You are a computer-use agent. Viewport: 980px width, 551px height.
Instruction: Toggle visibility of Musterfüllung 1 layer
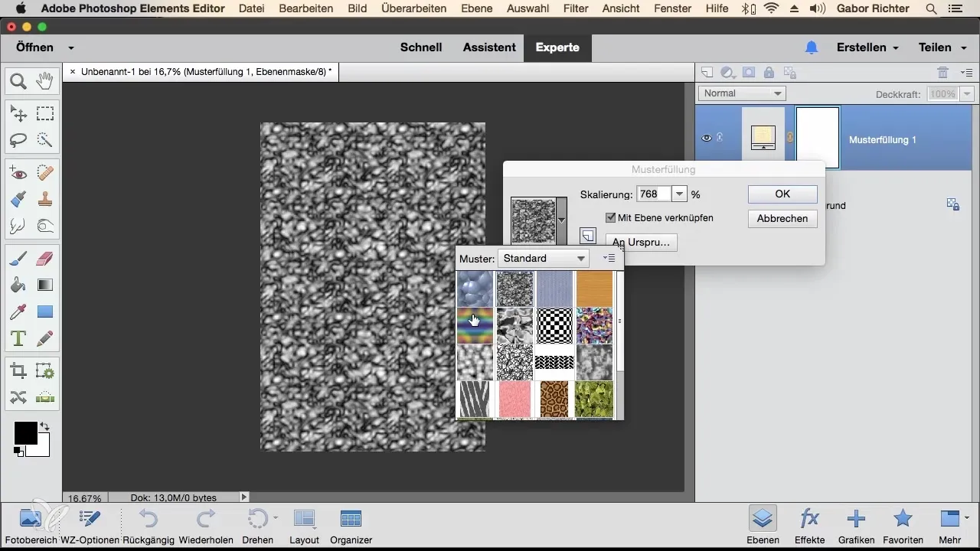point(707,138)
